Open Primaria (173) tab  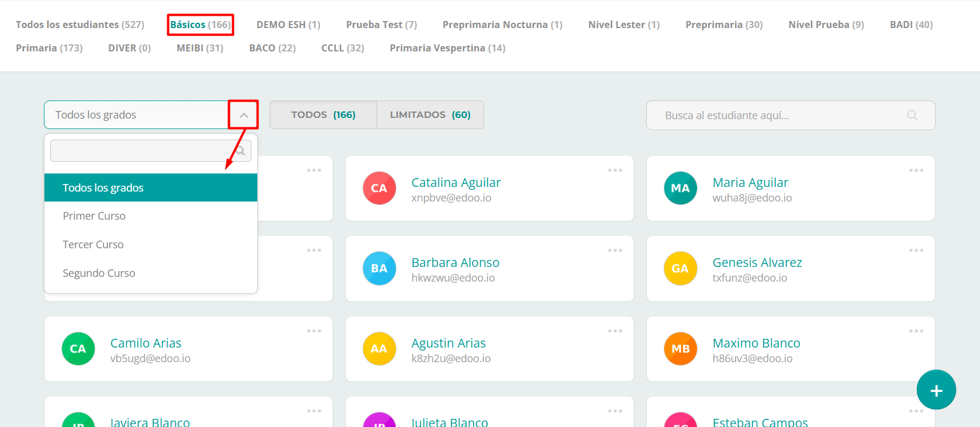pyautogui.click(x=49, y=48)
